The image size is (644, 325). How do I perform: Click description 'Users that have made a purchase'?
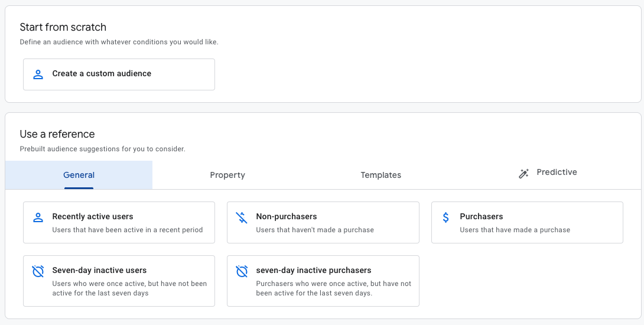(515, 230)
